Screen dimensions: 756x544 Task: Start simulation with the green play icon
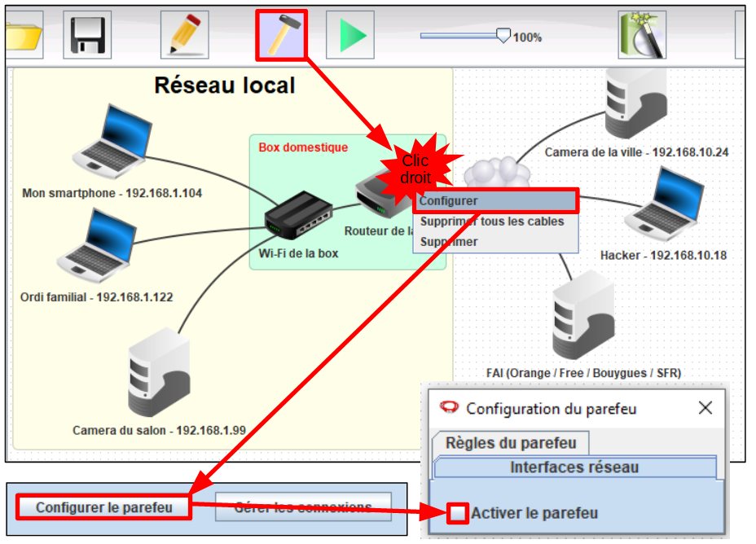350,35
